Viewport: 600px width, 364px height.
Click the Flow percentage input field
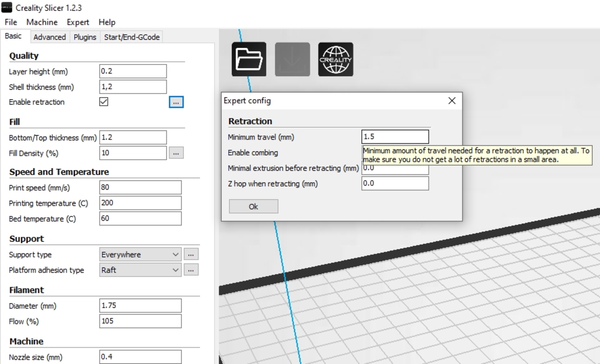click(x=140, y=321)
